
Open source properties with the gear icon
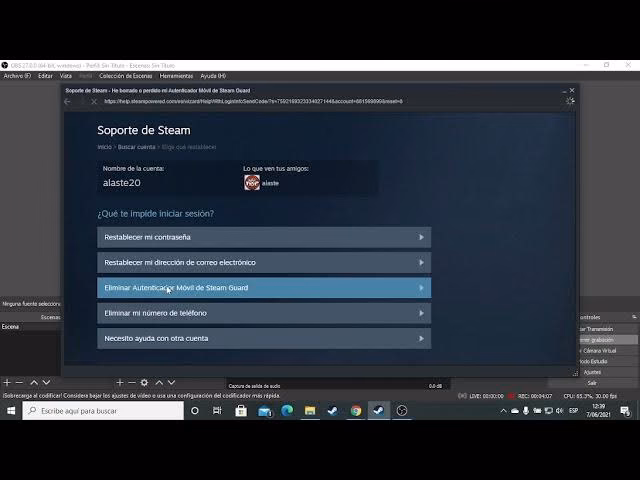pos(144,382)
